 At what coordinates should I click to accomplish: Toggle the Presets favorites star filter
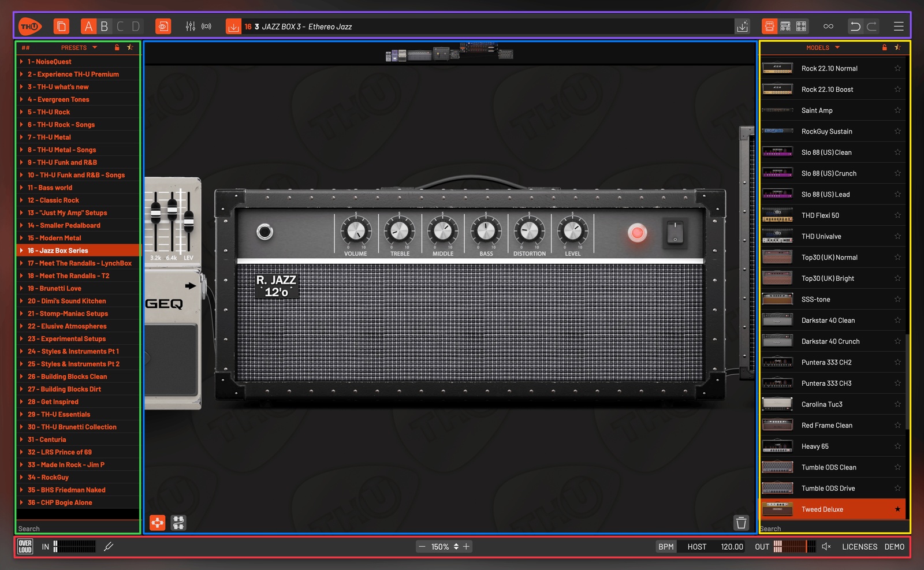click(130, 47)
